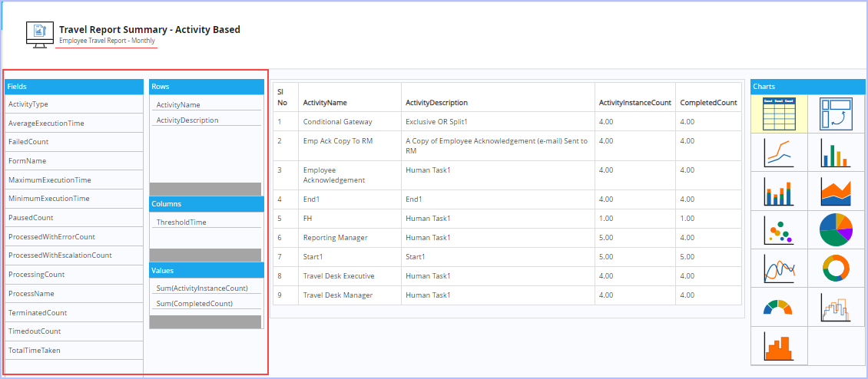Choose the bar chart icon
Image resolution: width=868 pixels, height=379 pixels.
coord(837,152)
